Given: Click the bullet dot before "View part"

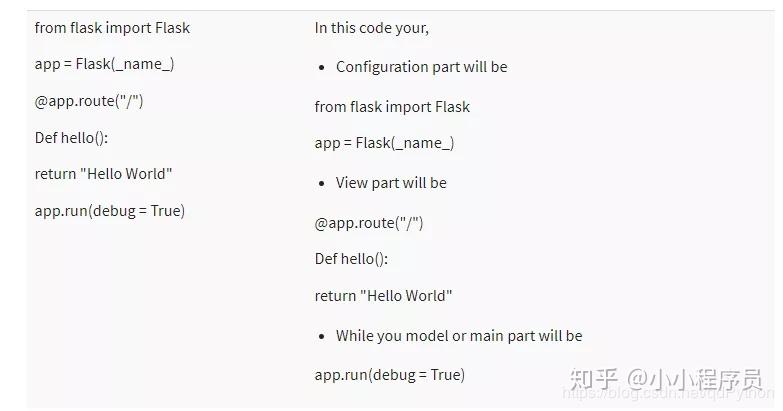Looking at the screenshot, I should click(322, 184).
